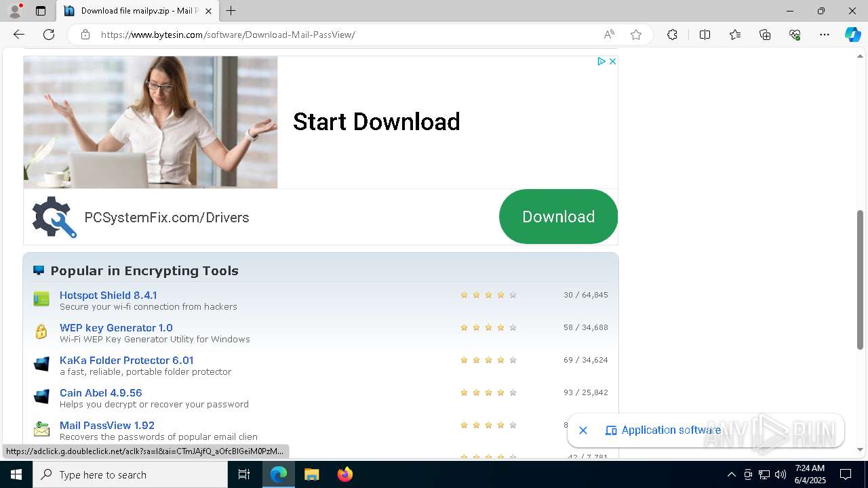Click the Hotspot Shield star rating

click(x=488, y=295)
